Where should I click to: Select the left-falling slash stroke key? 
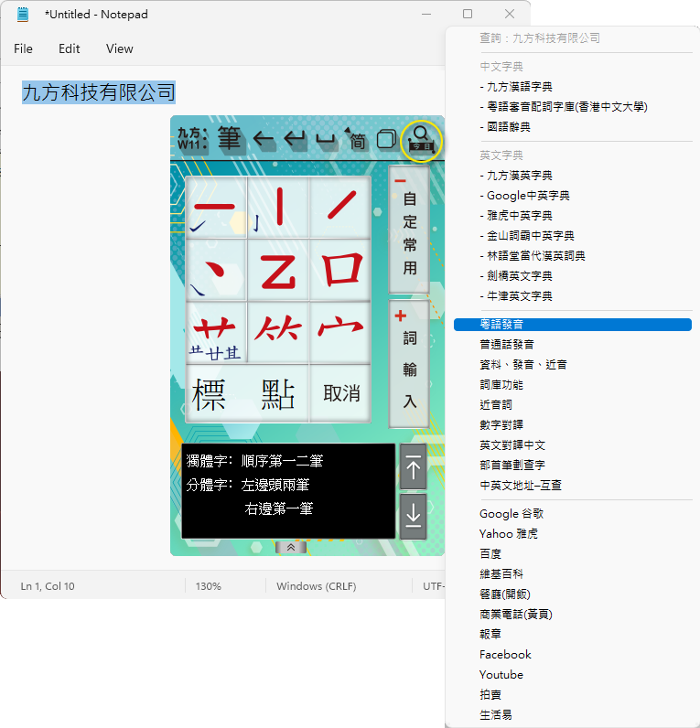click(340, 208)
